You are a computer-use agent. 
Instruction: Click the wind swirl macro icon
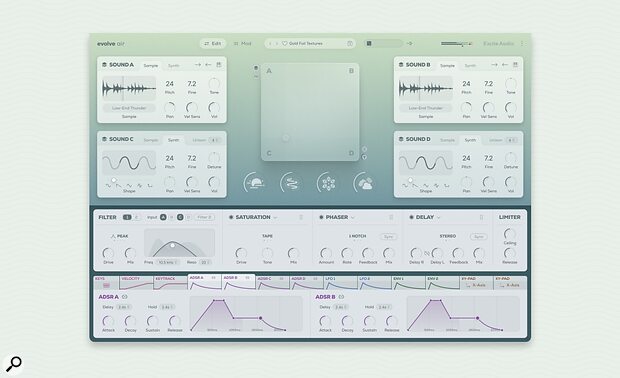(x=291, y=183)
